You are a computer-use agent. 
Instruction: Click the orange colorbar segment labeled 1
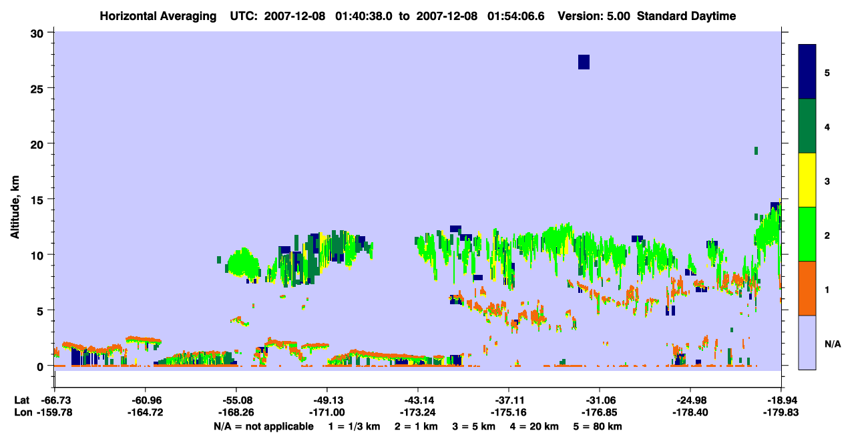[807, 288]
